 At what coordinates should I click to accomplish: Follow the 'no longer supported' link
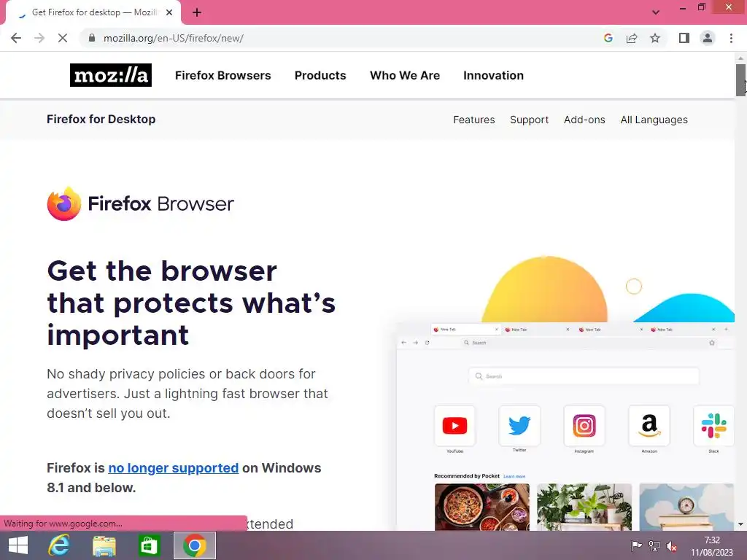[174, 468]
